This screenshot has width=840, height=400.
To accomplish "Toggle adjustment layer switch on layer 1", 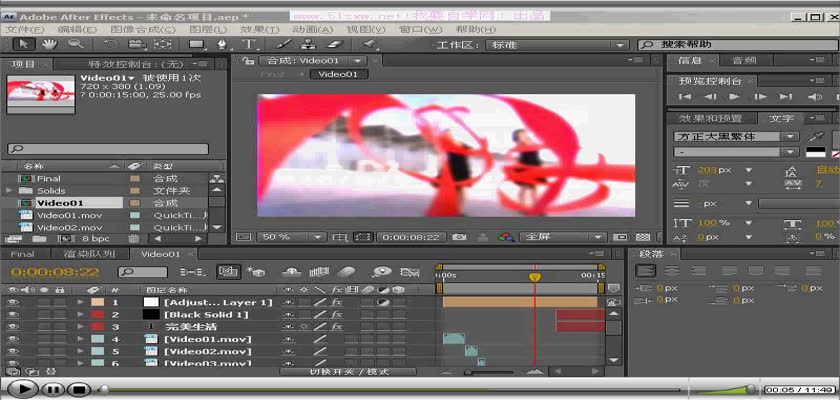I will [384, 303].
